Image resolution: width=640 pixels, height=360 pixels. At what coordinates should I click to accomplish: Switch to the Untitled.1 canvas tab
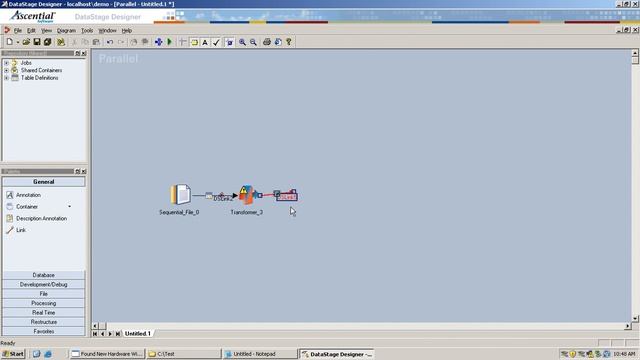(x=138, y=334)
